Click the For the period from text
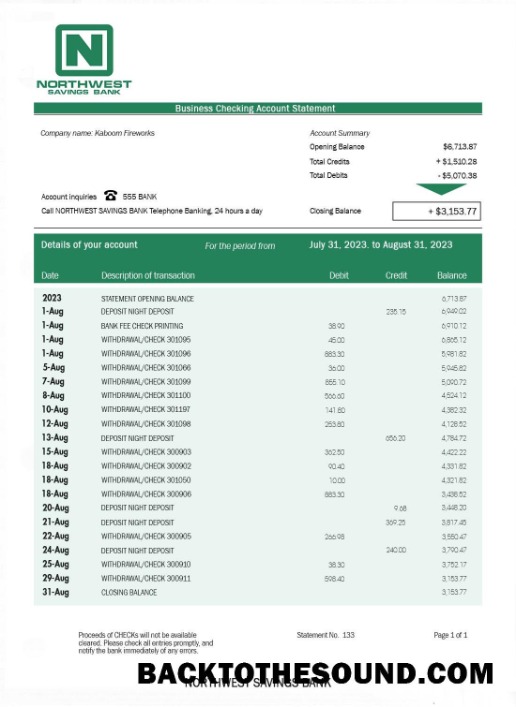The width and height of the screenshot is (516, 707). point(240,246)
